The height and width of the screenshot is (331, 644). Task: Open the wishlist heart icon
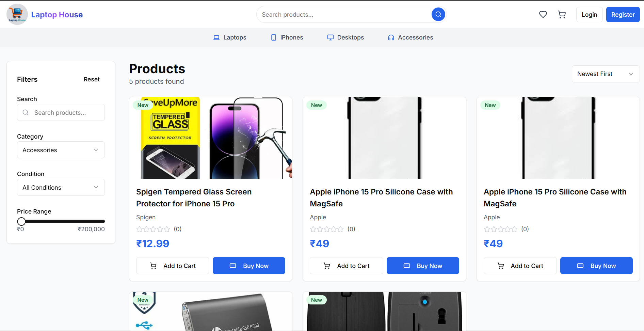(x=543, y=14)
